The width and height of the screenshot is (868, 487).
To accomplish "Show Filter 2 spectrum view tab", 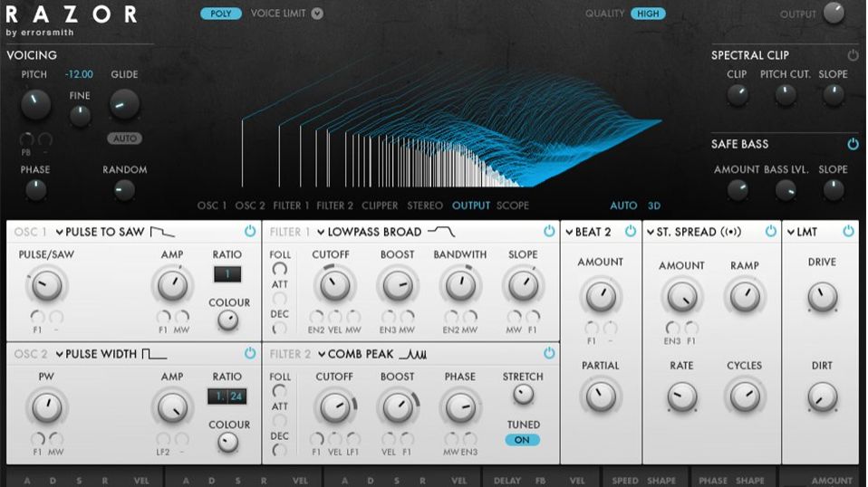I will point(334,205).
